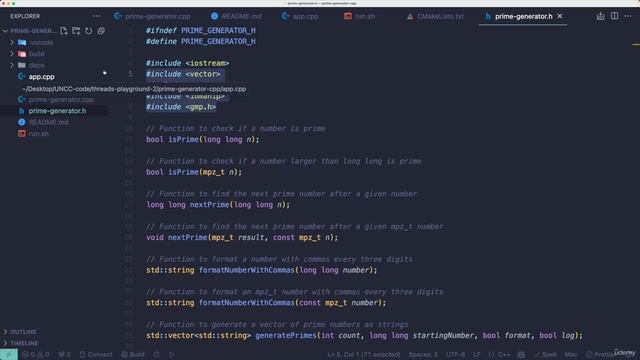Collapse the PRIME-GENER... root folder
This screenshot has height=360, width=640.
coord(5,31)
